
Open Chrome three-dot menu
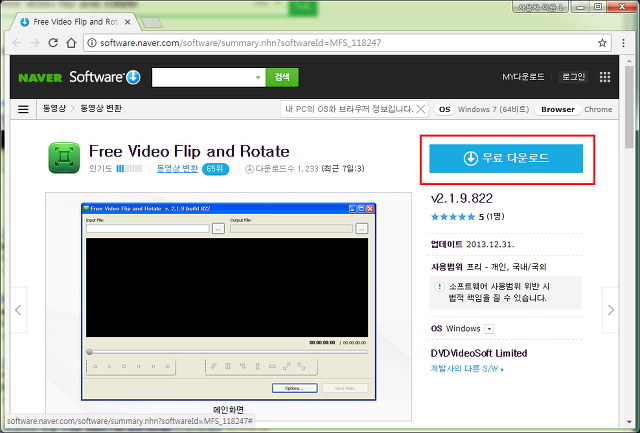point(623,43)
